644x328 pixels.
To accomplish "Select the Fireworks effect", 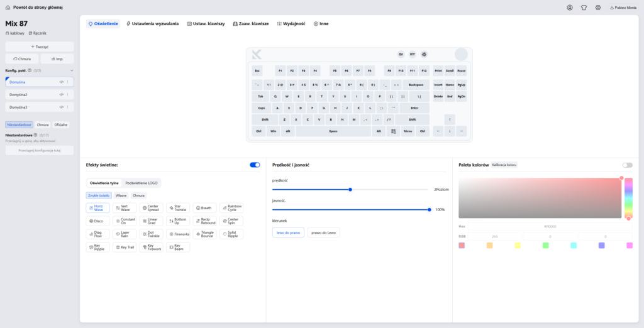I will point(178,234).
